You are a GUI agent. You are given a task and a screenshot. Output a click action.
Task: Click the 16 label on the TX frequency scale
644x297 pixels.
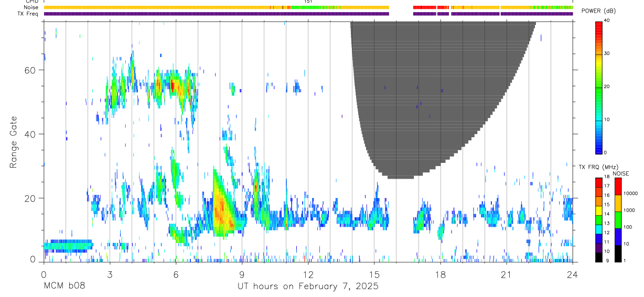(607, 195)
